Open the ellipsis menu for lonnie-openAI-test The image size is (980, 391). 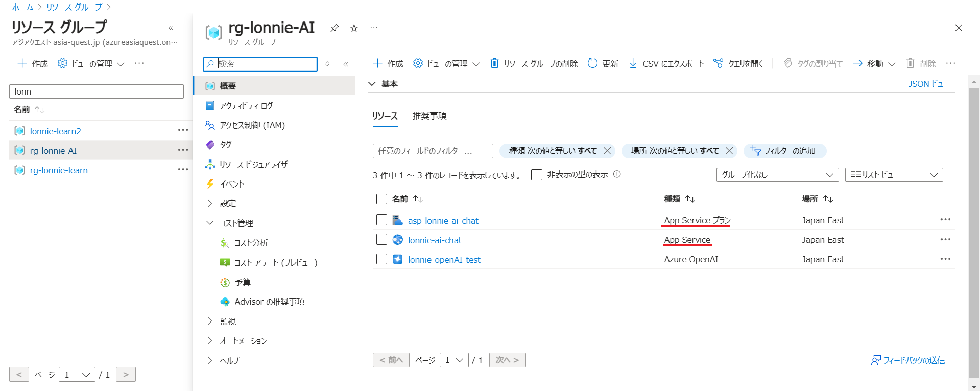click(945, 259)
